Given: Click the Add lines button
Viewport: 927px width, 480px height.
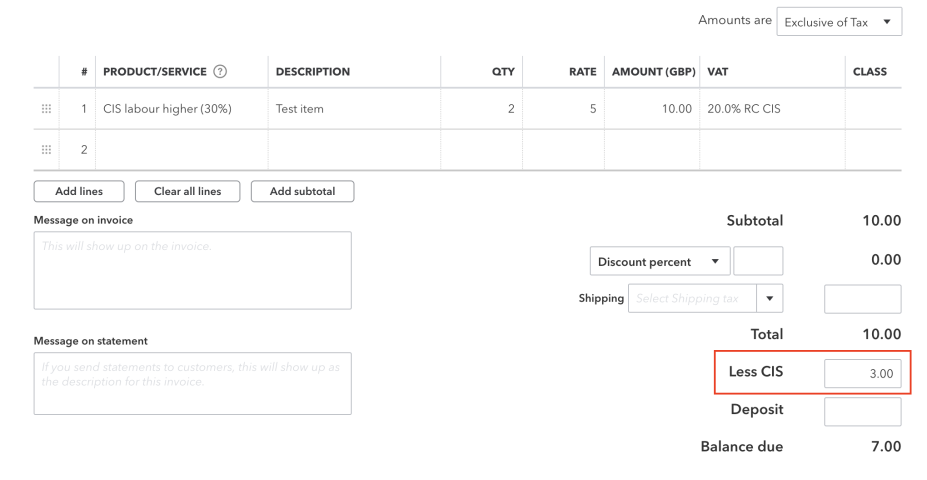Looking at the screenshot, I should coord(79,192).
